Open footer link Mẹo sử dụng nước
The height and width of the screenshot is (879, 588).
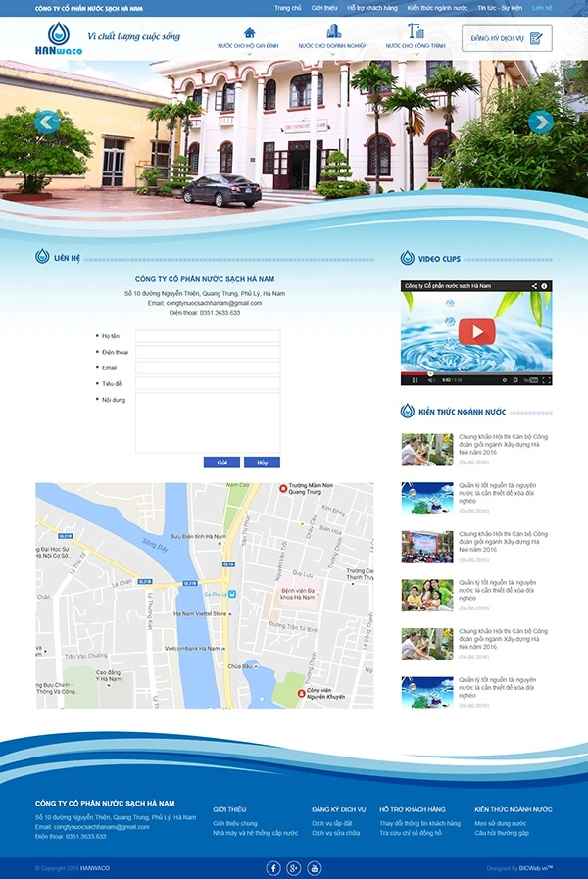point(501,823)
